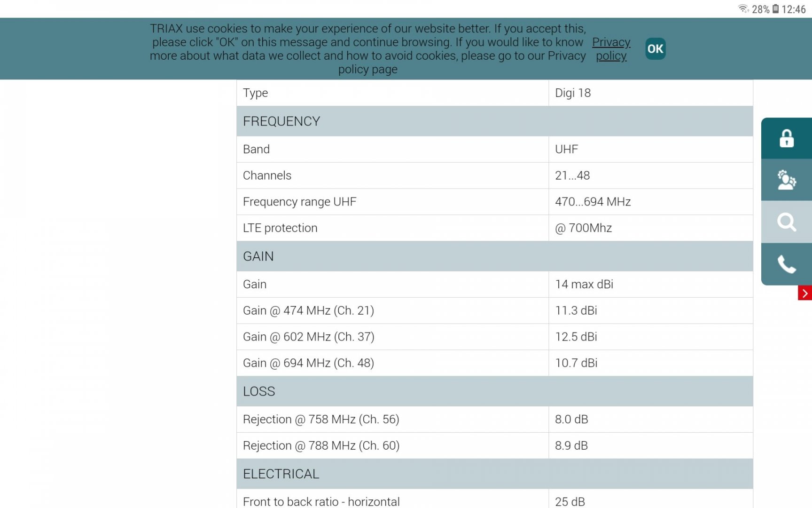Click the 14 max dBi gain value
This screenshot has height=508, width=812.
584,284
